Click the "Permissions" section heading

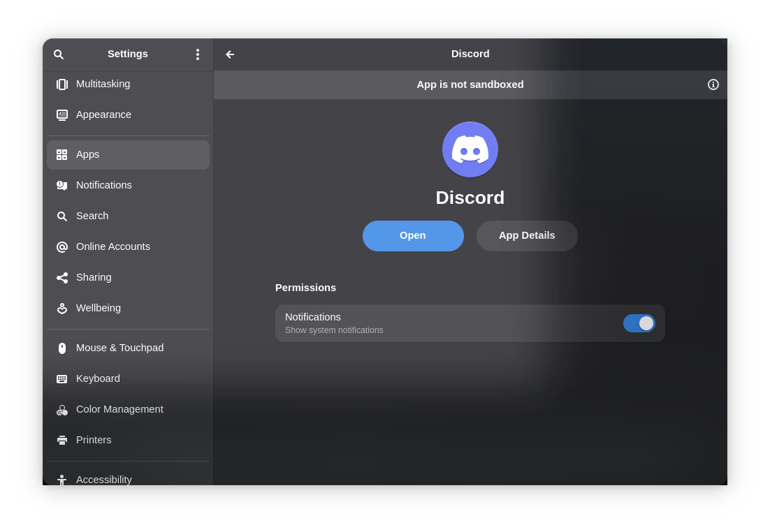(305, 288)
